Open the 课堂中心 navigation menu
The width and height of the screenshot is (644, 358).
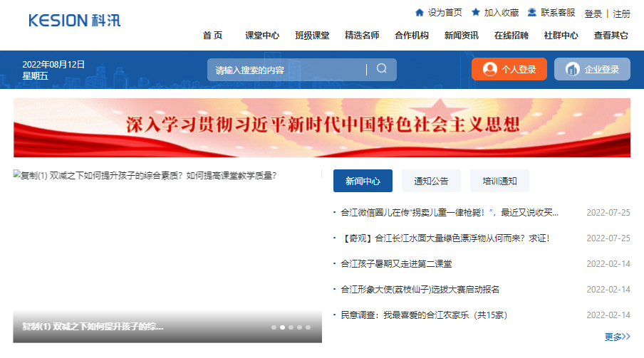262,36
